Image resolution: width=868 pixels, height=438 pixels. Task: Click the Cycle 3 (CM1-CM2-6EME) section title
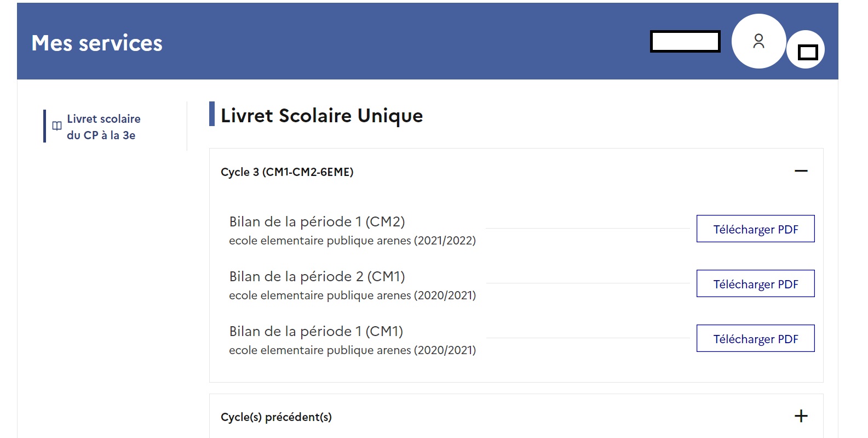(x=287, y=172)
